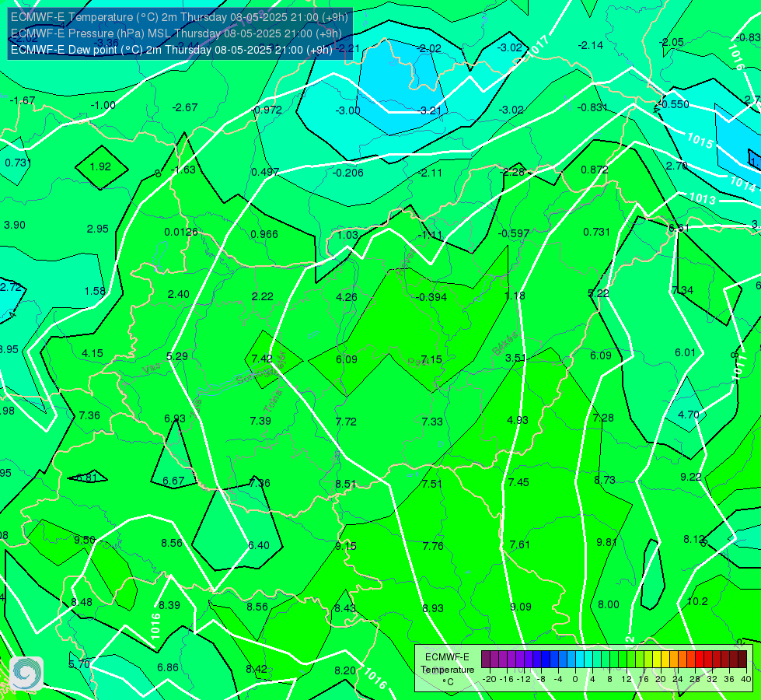Click the 8.20 value
Screen dimensions: 761x700
click(345, 670)
